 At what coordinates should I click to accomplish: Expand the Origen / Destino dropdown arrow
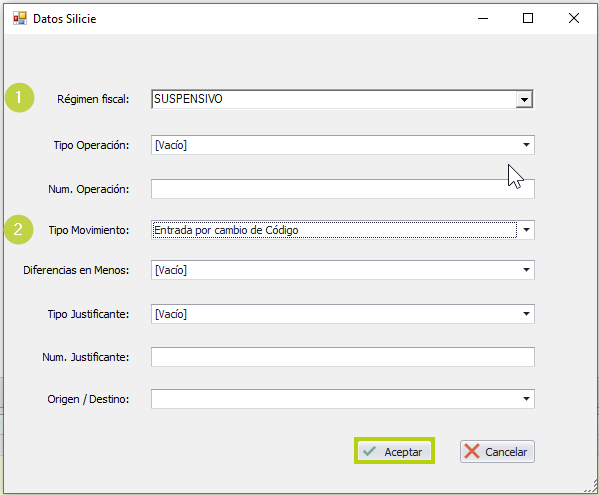526,399
